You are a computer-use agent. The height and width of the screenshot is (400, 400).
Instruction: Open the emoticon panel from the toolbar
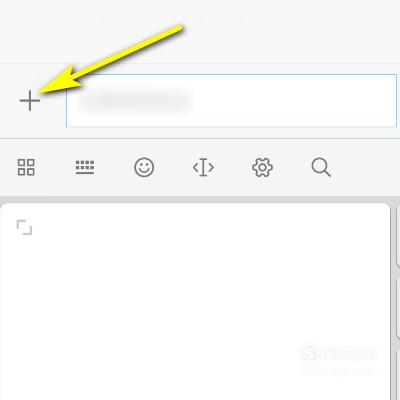click(144, 167)
